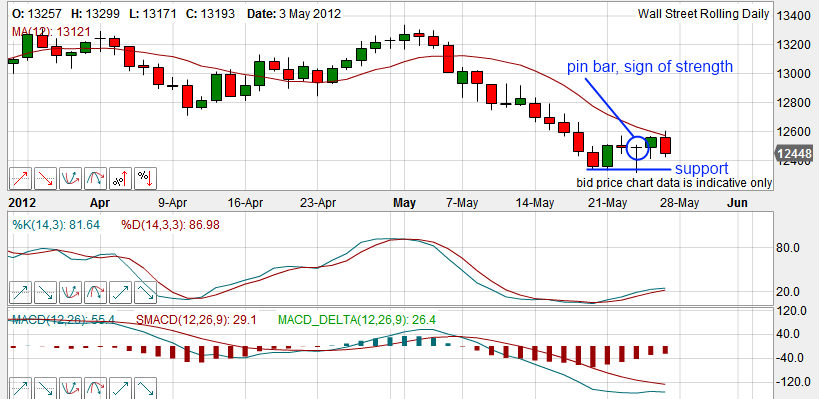Viewport: 819px width, 399px height.
Task: Click the 13400 price axis label
Action: (794, 16)
